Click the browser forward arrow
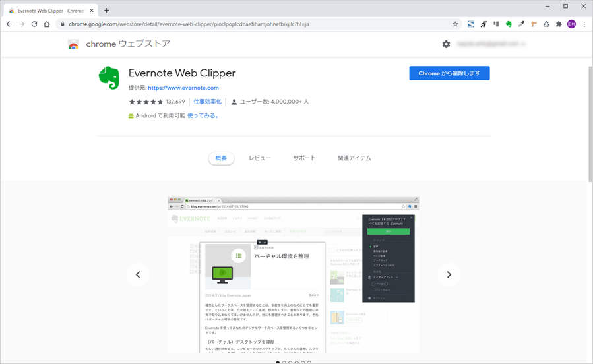593x364 pixels. pos(22,24)
